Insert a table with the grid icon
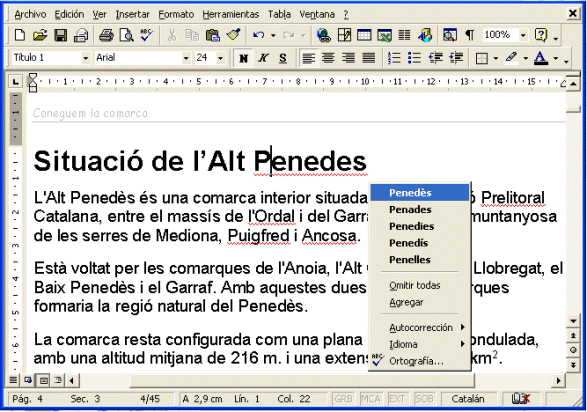Screen dimensions: 587x412 coord(364,36)
